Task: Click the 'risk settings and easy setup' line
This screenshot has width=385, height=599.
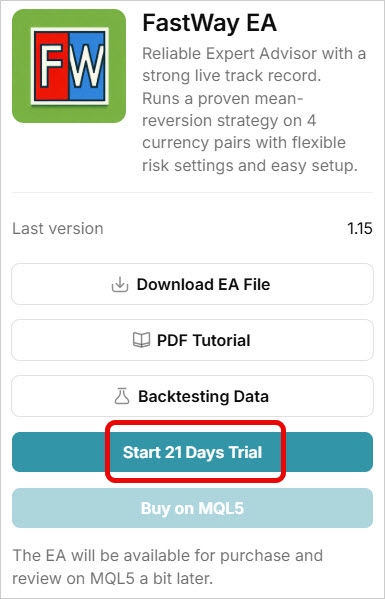Action: 250,166
